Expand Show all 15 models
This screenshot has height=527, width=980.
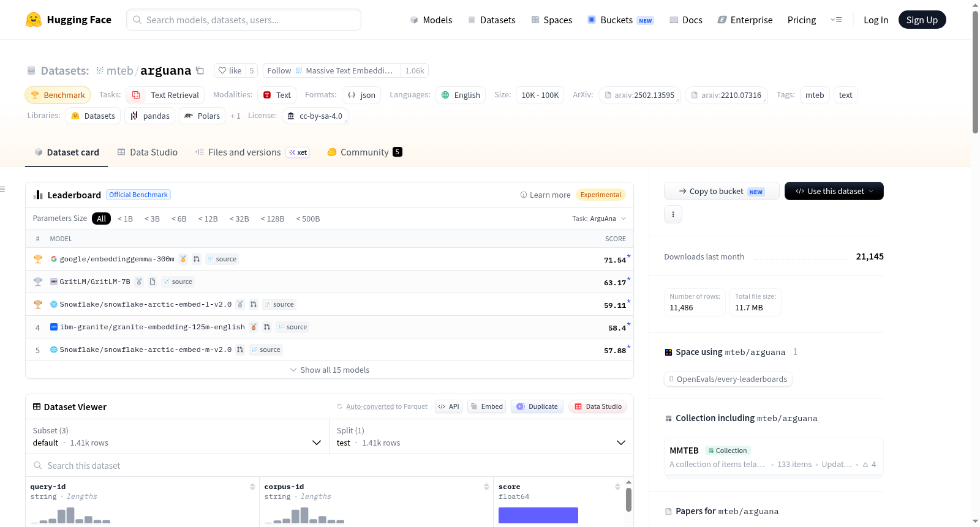[330, 370]
